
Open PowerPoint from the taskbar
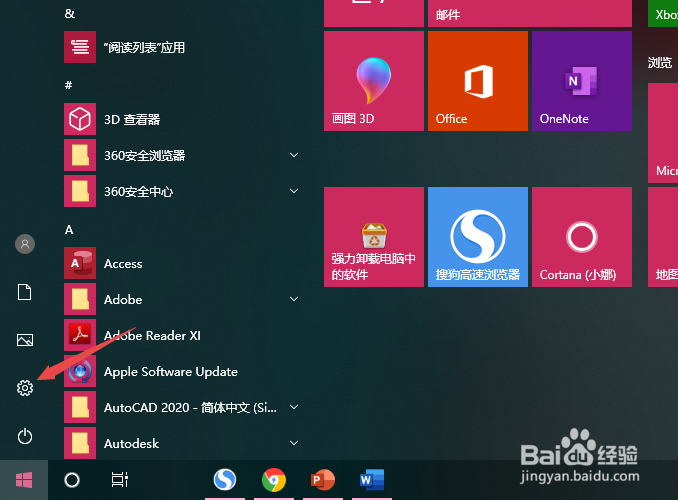[323, 480]
